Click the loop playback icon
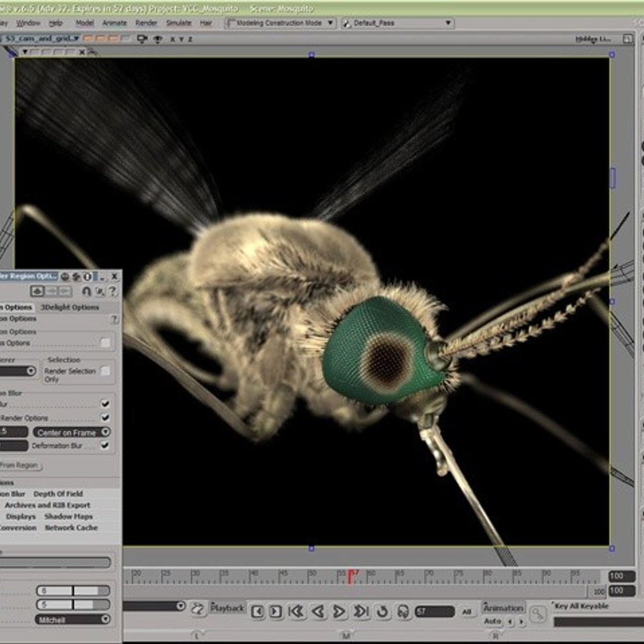The height and width of the screenshot is (644, 644). [382, 611]
